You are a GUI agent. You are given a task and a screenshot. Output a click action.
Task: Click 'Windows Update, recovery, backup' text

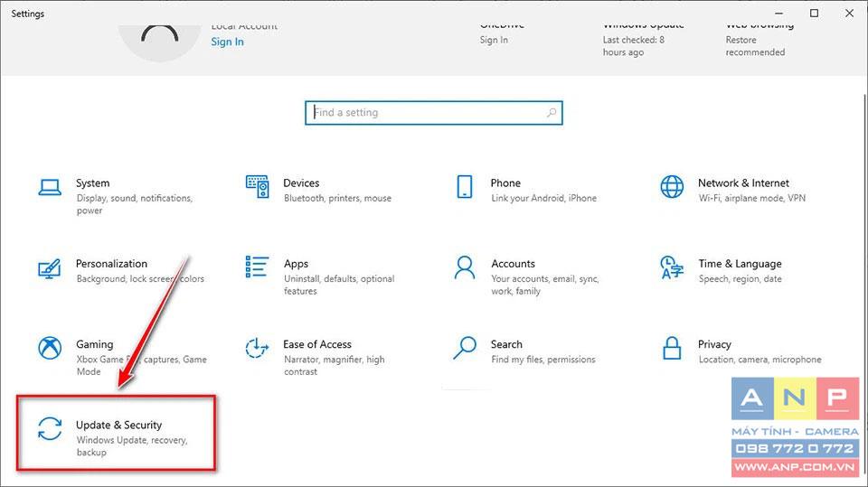tap(132, 446)
